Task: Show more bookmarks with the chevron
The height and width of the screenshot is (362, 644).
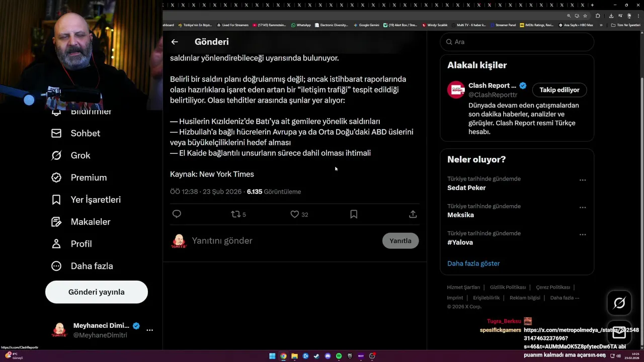Action: 601,25
